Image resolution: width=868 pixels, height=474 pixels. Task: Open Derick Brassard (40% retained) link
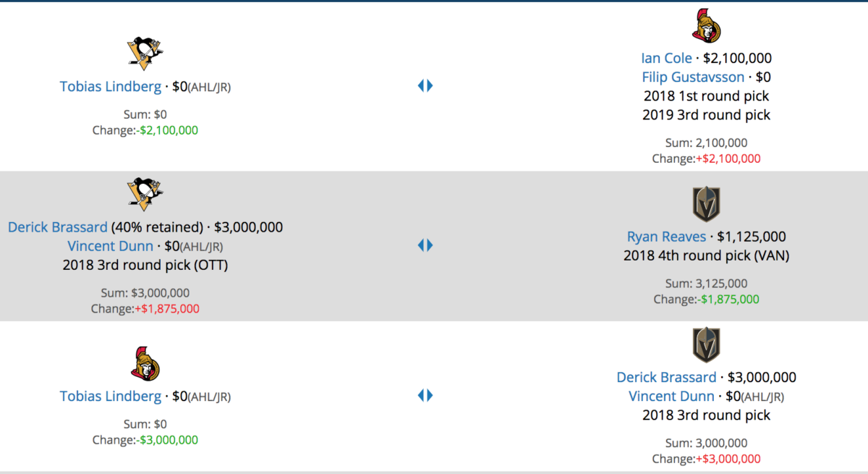pyautogui.click(x=58, y=227)
